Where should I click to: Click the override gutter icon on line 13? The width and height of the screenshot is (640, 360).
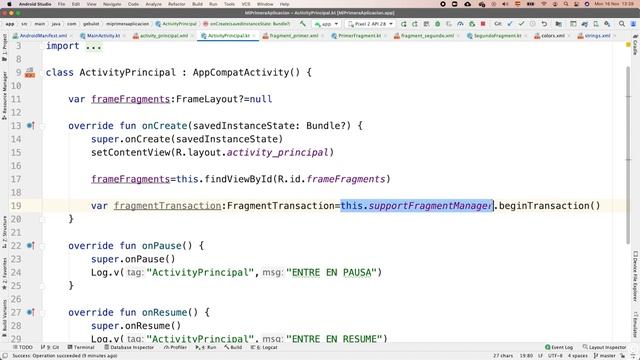pos(31,126)
